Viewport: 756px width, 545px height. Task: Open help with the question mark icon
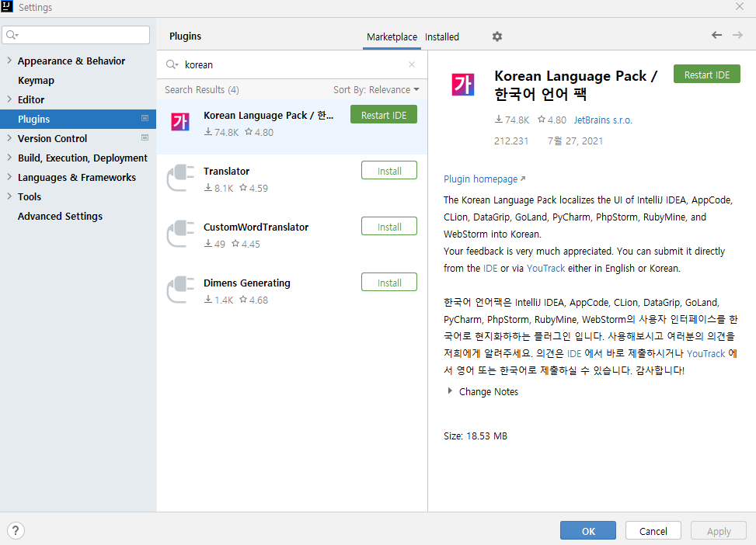(16, 530)
